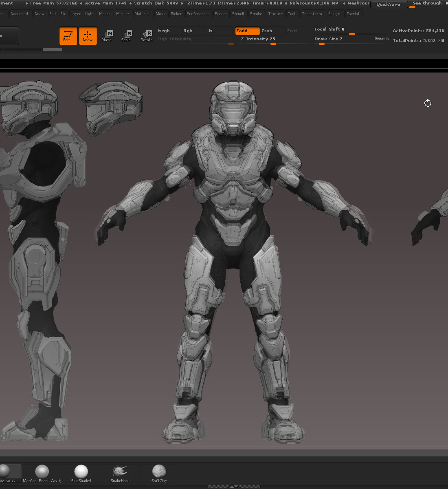This screenshot has height=489, width=448.
Task: Click the "ZTime 1.73" status text
Action: pyautogui.click(x=202, y=3)
